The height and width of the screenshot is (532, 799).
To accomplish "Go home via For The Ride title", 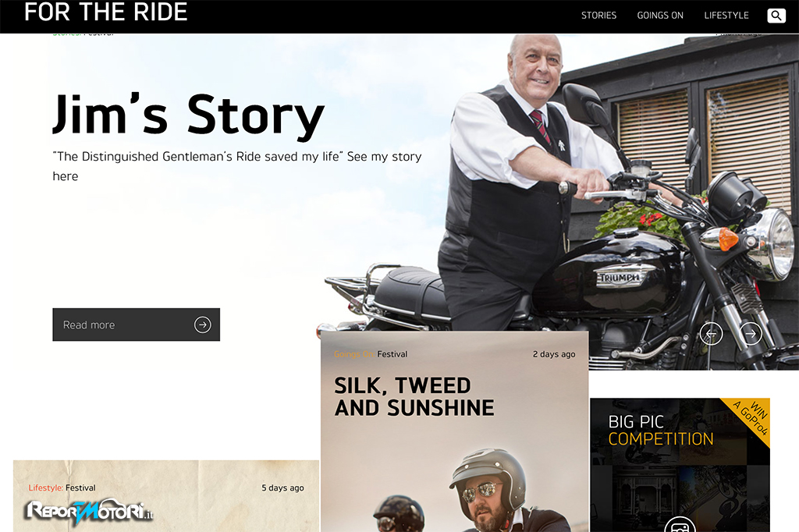I will click(106, 12).
